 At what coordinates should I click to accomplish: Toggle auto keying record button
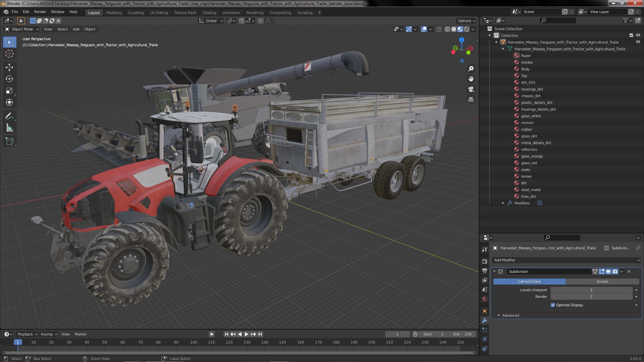211,334
